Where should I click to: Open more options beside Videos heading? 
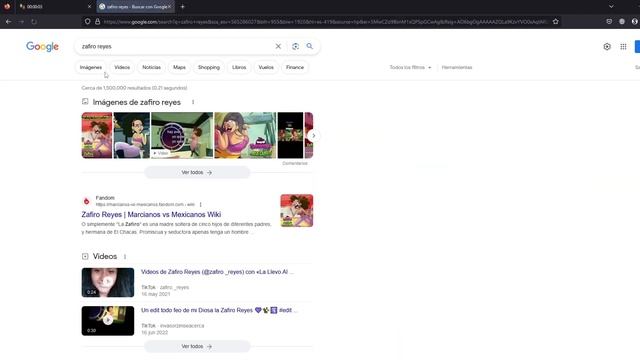point(125,256)
